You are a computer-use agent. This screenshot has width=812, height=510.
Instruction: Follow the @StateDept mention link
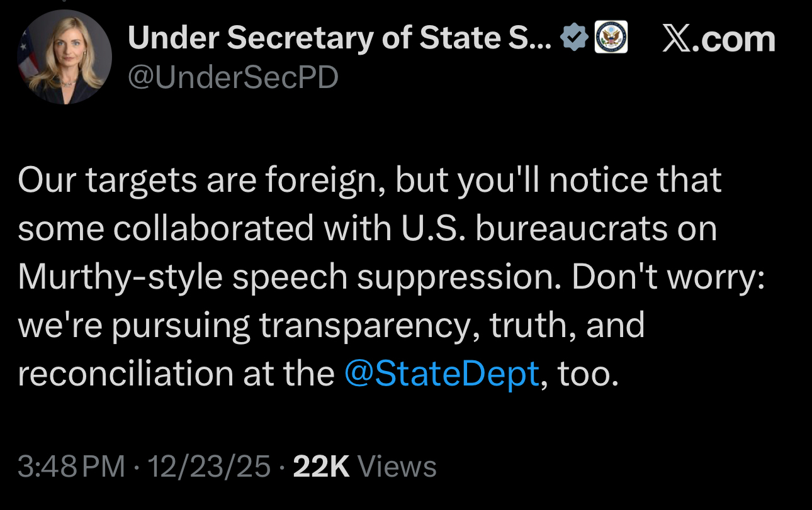coord(443,374)
